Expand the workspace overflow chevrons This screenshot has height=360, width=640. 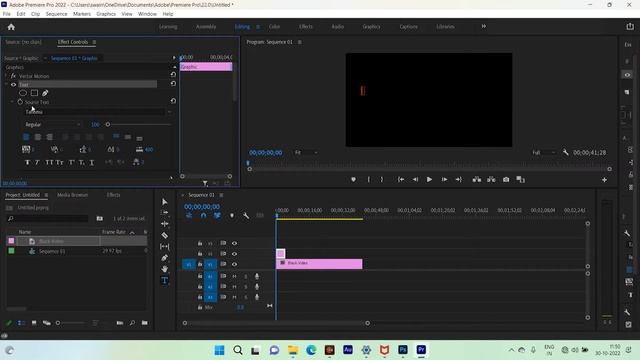(484, 27)
